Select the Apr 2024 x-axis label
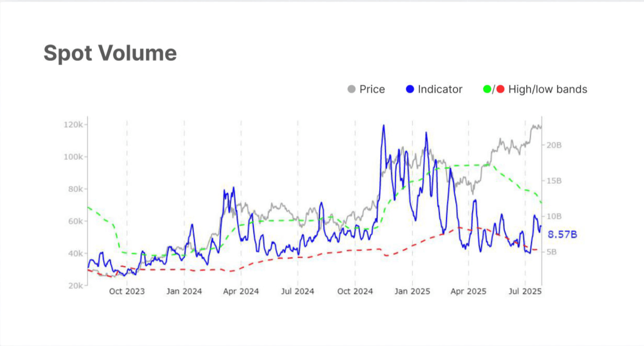Image resolution: width=644 pixels, height=346 pixels. point(241,291)
